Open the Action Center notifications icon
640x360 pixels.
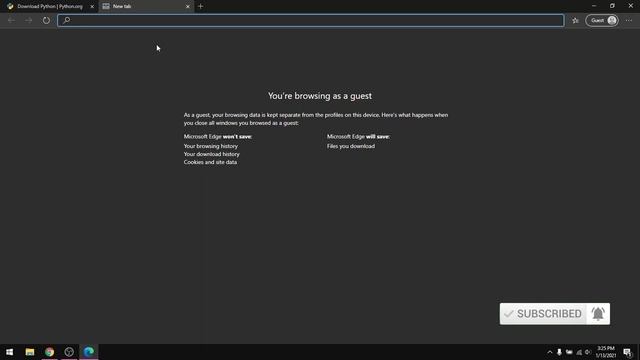[627, 352]
